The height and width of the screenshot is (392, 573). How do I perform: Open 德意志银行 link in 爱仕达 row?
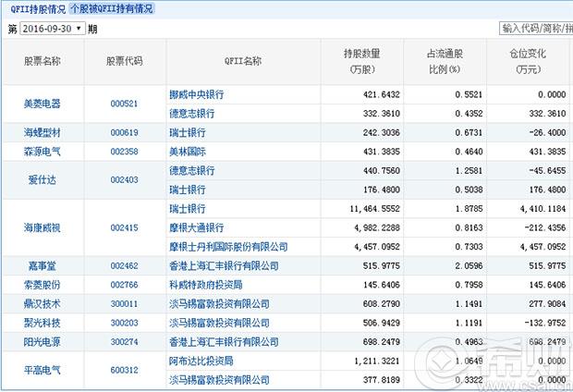pyautogui.click(x=192, y=171)
